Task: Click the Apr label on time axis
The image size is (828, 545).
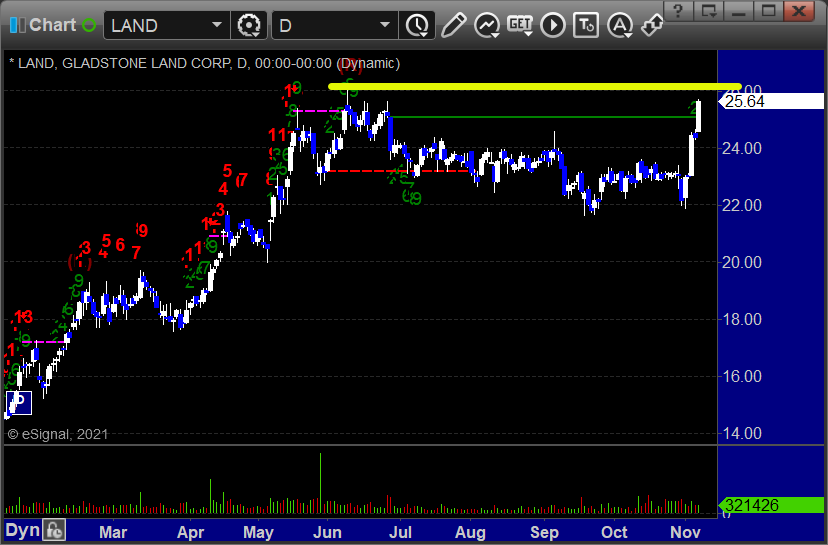Action: pyautogui.click(x=191, y=532)
